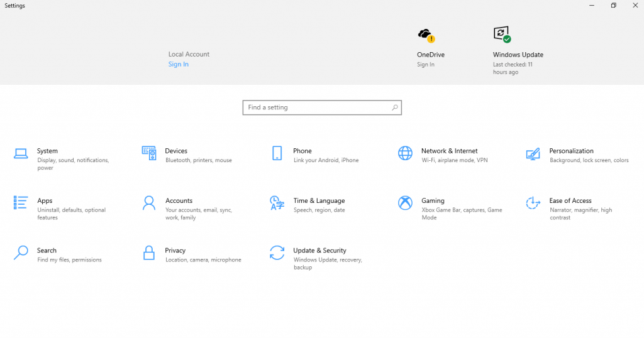Open the Network & Internet globe icon

(x=405, y=153)
